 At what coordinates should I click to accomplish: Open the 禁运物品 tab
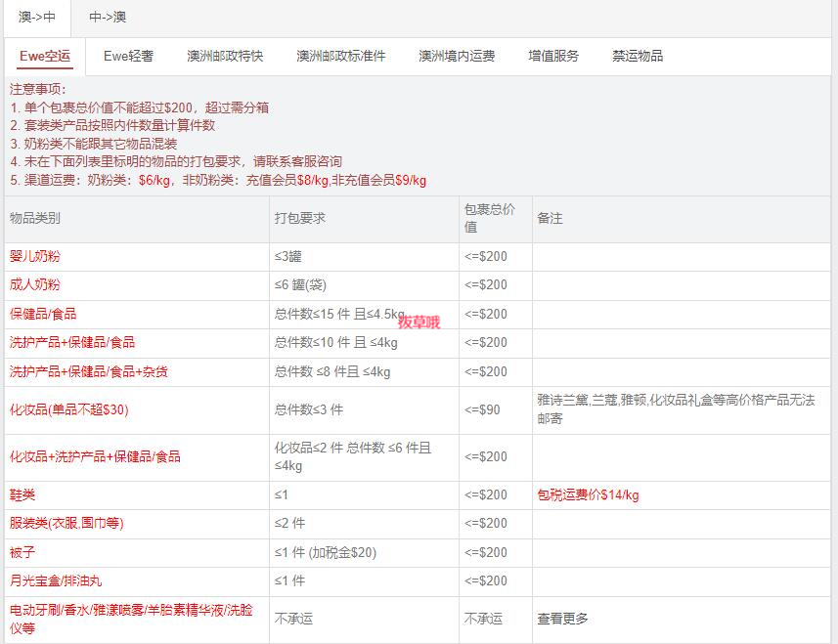(638, 56)
